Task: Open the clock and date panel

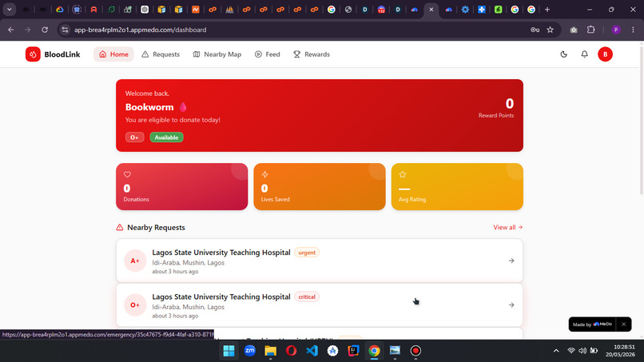Action: click(x=620, y=351)
